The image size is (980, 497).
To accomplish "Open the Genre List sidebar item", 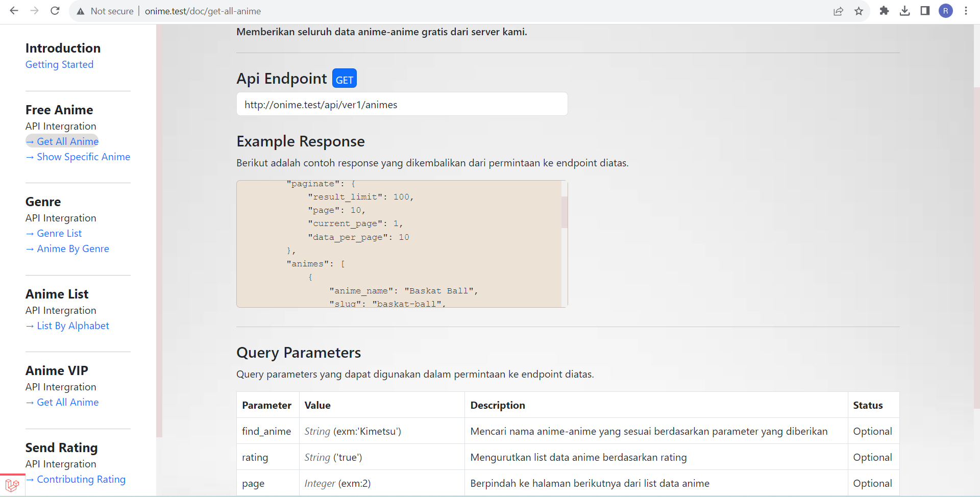I will tap(54, 233).
